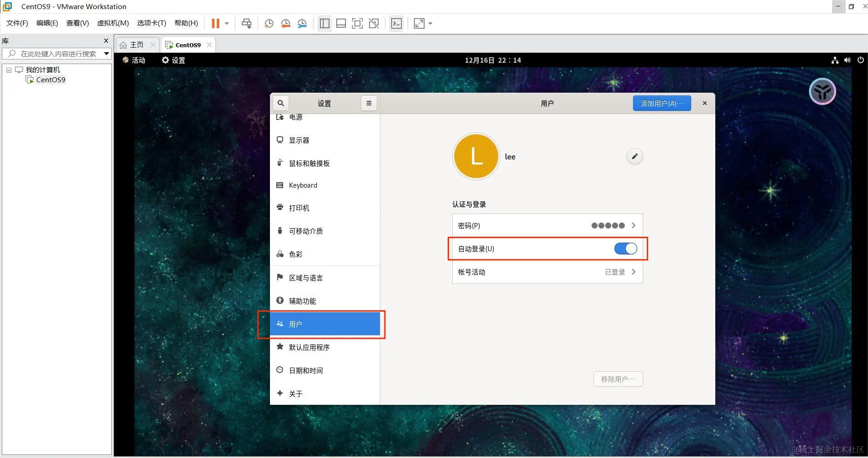Viewport: 868px width, 458px height.
Task: Expand the 帐号活动 row chevron
Action: (633, 272)
